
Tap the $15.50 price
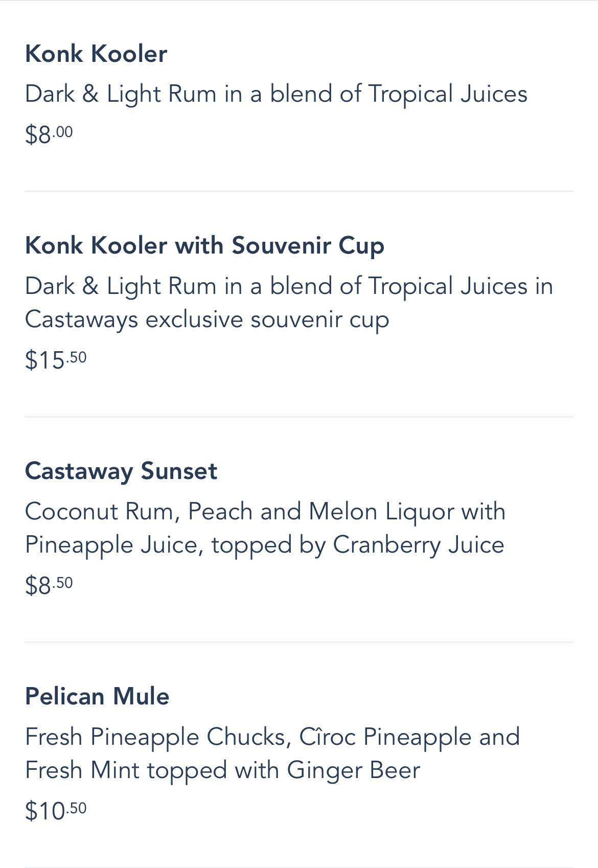[56, 360]
